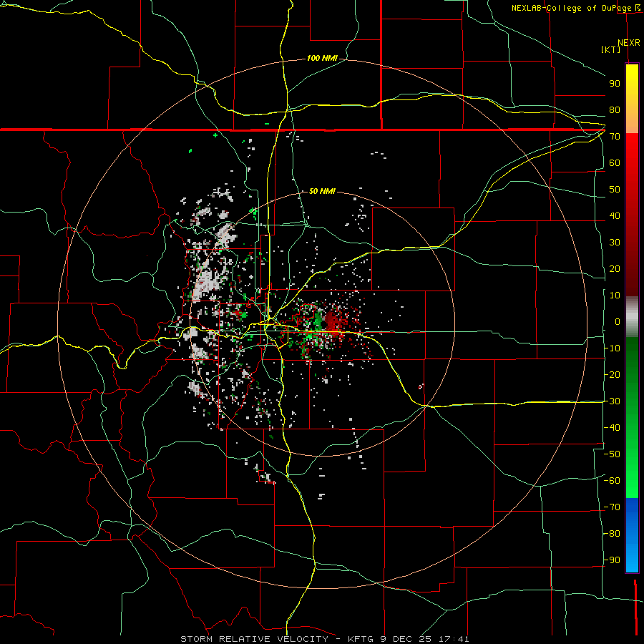The image size is (644, 644).
Task: Click the positive 30 scale value
Action: point(615,243)
